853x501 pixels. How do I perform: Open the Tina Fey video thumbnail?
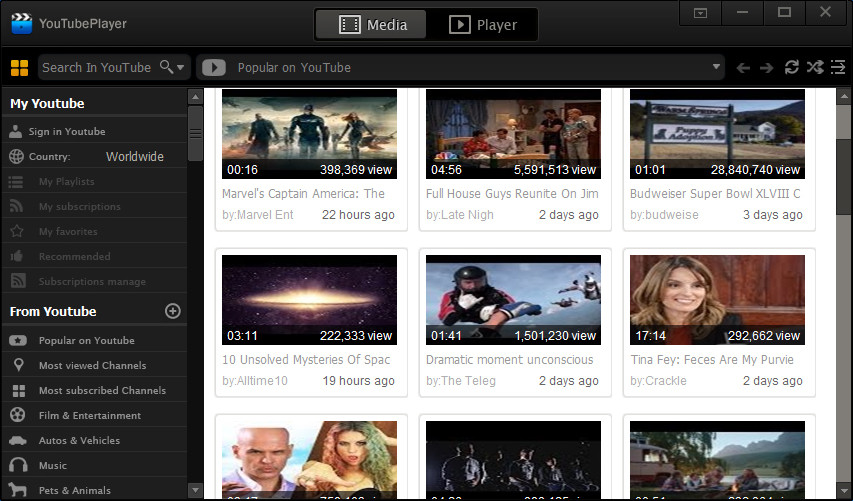tap(717, 300)
